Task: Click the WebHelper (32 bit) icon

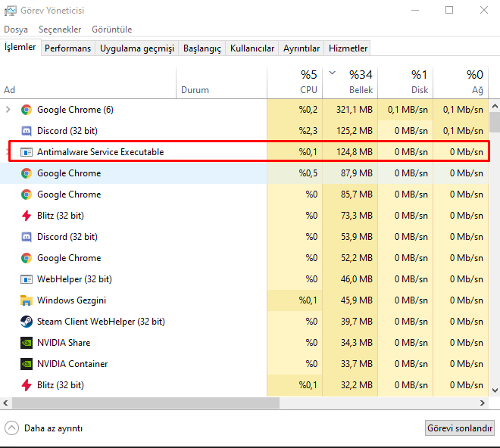Action: [27, 279]
